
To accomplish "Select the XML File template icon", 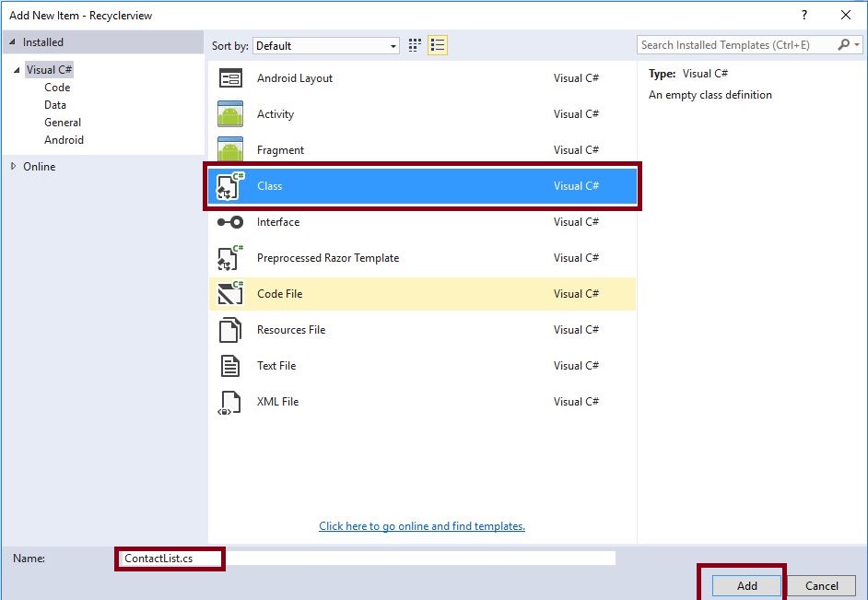I will pos(229,403).
